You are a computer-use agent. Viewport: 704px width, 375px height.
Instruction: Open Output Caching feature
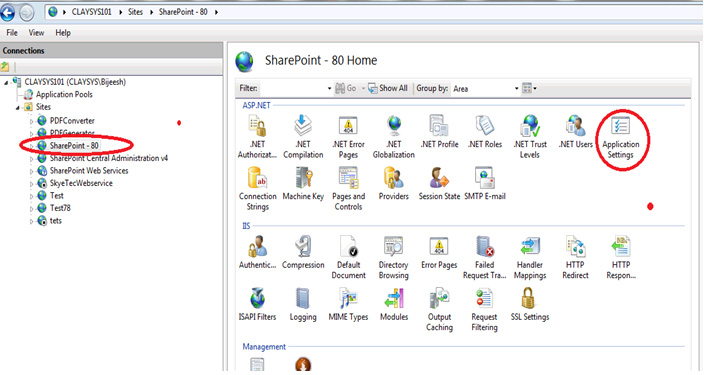click(x=439, y=310)
